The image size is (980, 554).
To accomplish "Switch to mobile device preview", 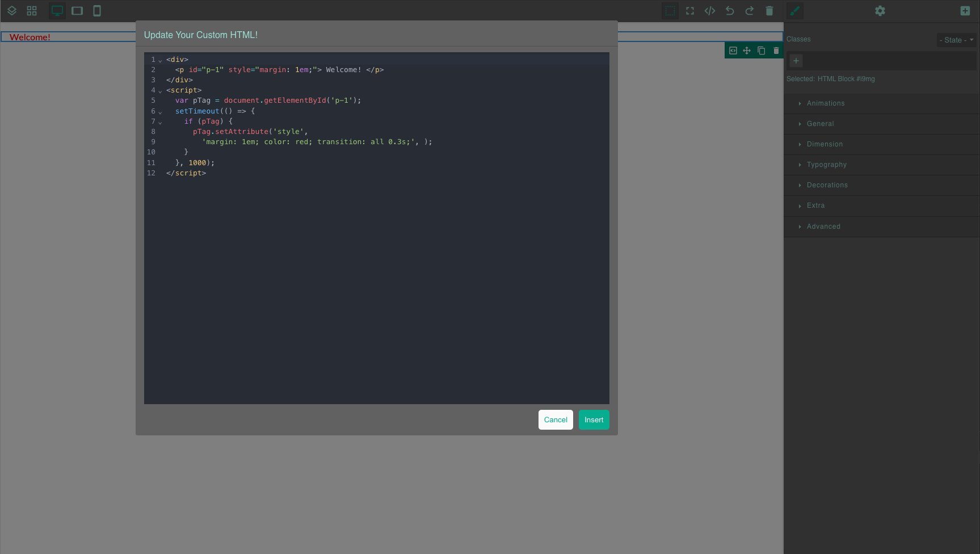I will [x=97, y=11].
